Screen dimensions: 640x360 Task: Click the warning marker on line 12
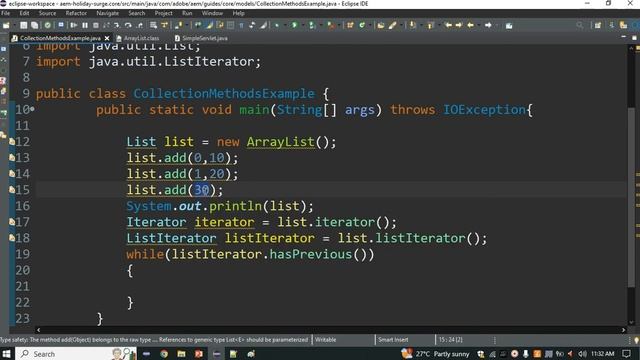pos(12,142)
